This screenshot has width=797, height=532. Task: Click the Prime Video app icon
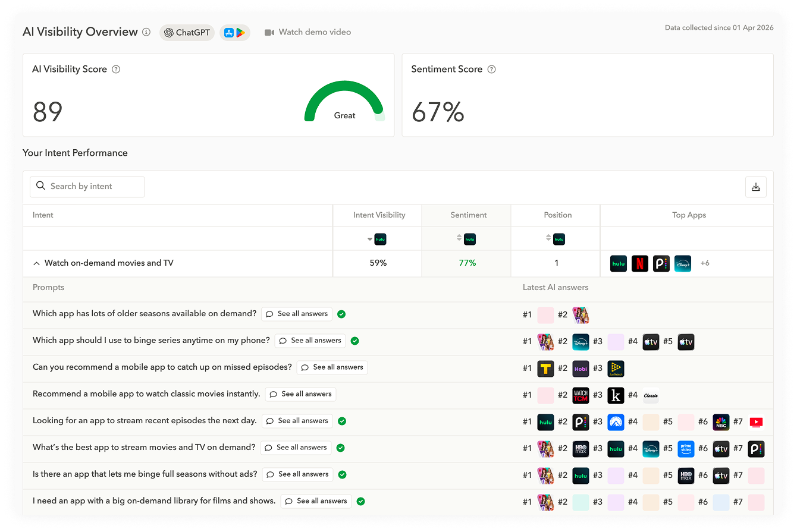point(686,449)
